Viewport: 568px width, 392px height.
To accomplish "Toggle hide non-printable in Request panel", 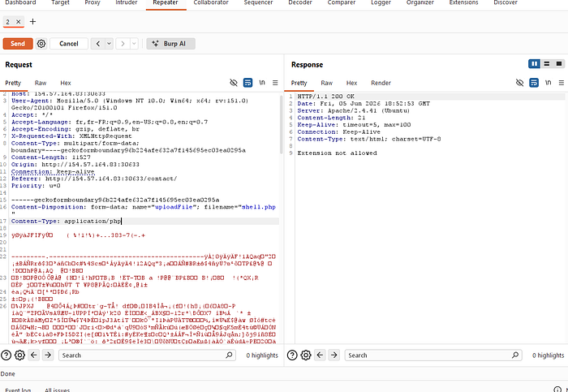I will [x=234, y=83].
